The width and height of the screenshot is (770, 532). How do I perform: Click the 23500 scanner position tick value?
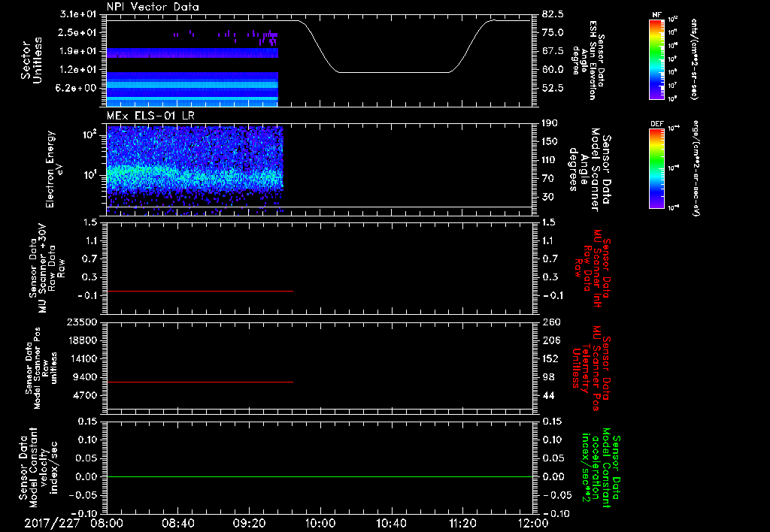pyautogui.click(x=83, y=322)
